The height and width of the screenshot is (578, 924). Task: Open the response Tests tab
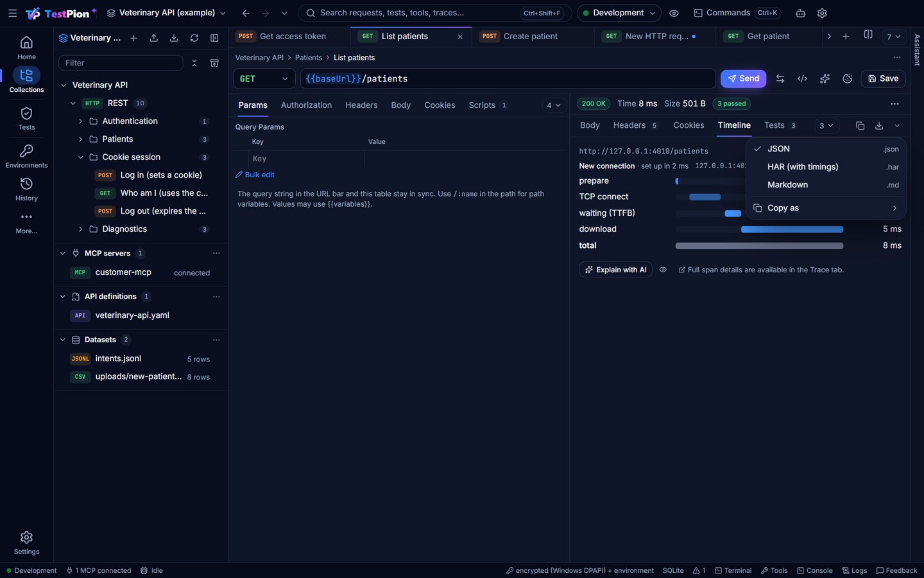[x=780, y=125]
